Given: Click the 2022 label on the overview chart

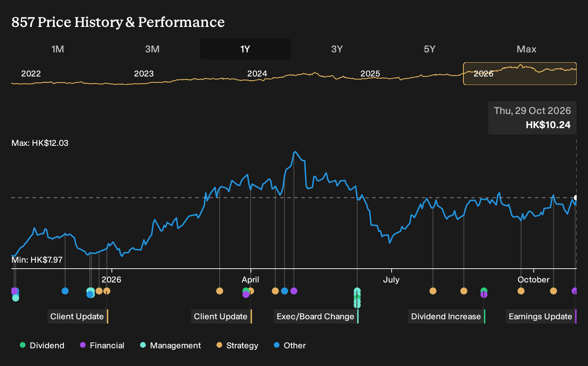Looking at the screenshot, I should pyautogui.click(x=31, y=74).
